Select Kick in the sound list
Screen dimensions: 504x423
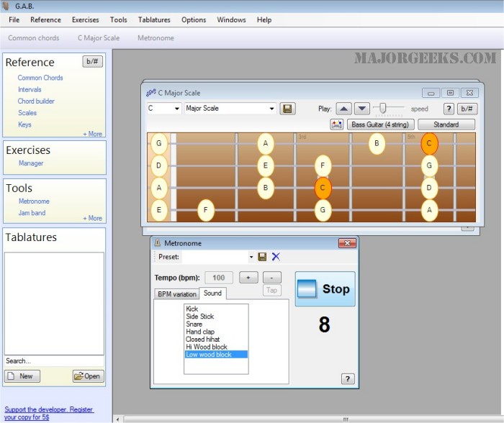coord(192,309)
